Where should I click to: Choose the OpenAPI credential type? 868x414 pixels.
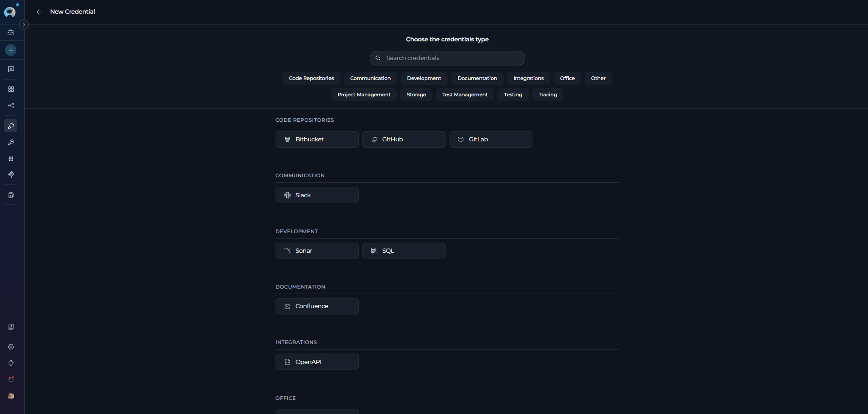coord(317,362)
